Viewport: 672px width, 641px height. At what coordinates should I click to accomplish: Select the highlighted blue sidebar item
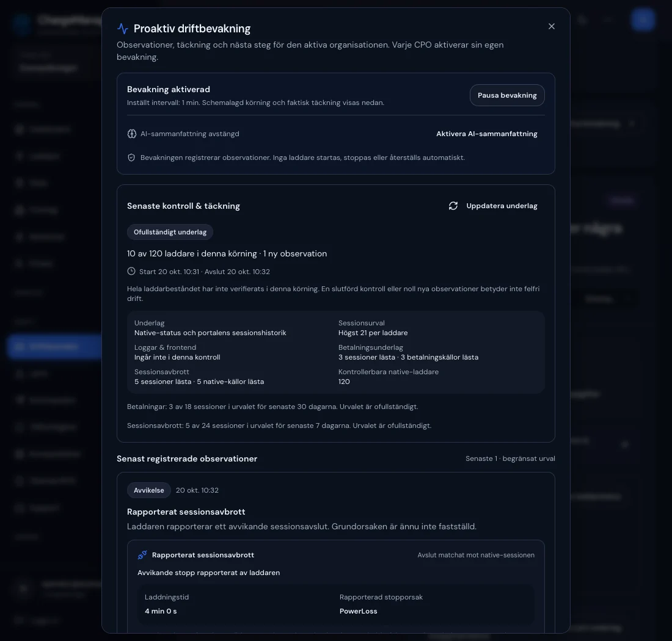click(x=54, y=346)
